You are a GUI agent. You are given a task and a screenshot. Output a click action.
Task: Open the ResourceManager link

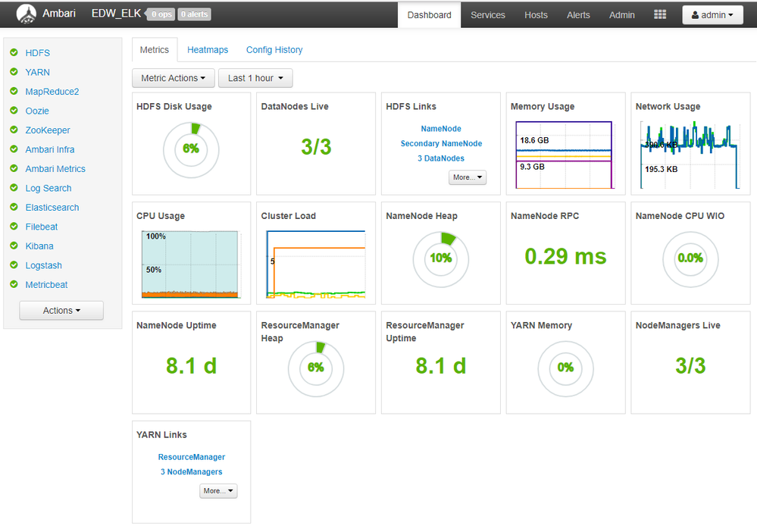tap(191, 458)
